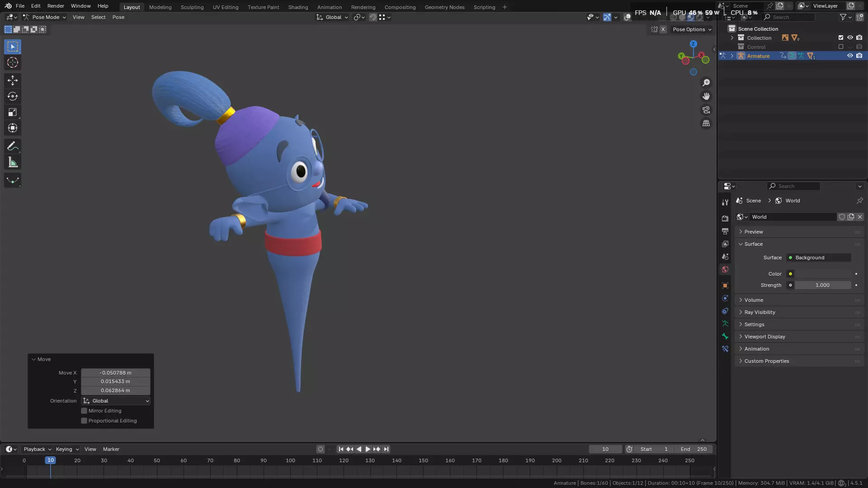Select the Rotate tool
This screenshot has width=868, height=488.
click(x=13, y=96)
